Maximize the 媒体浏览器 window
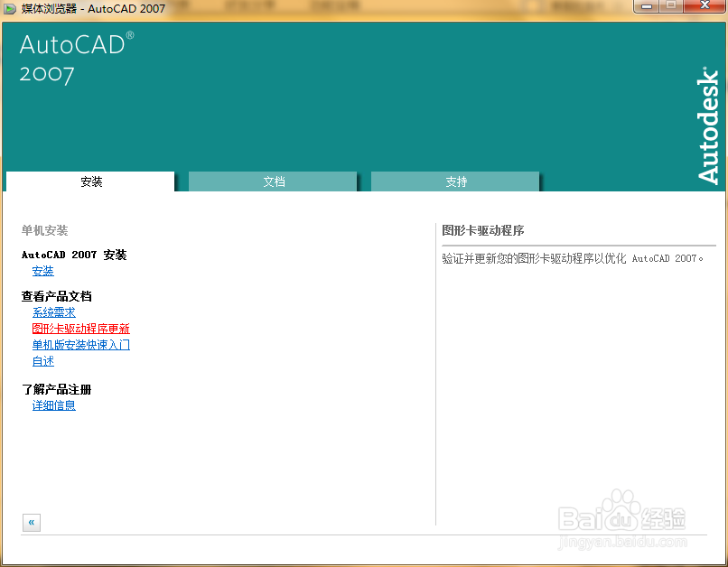This screenshot has width=728, height=567. 670,7
